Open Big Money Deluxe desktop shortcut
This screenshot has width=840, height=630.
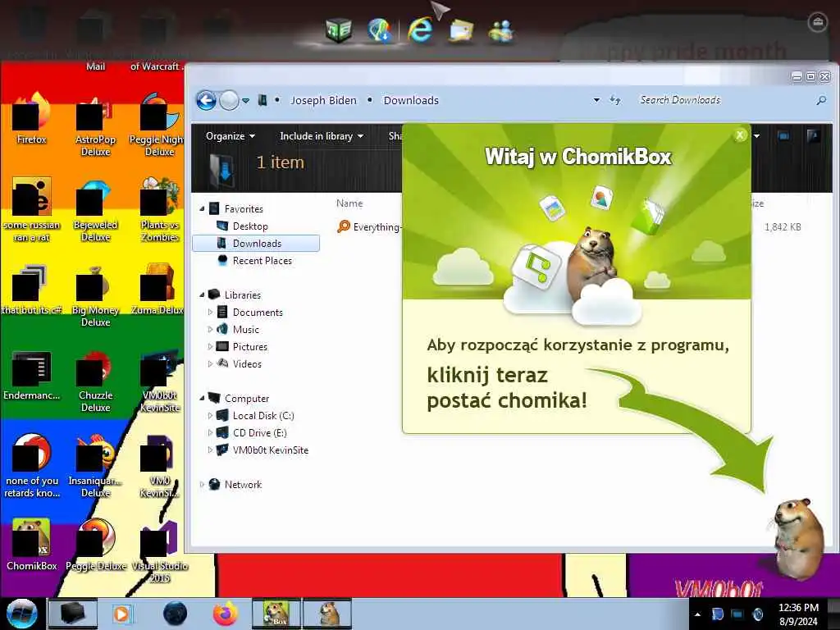95,295
